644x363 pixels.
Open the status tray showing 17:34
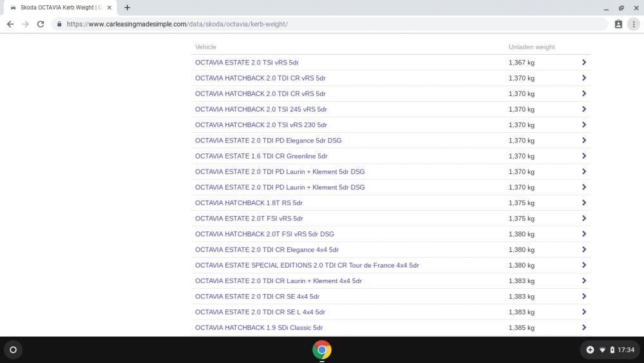(609, 350)
